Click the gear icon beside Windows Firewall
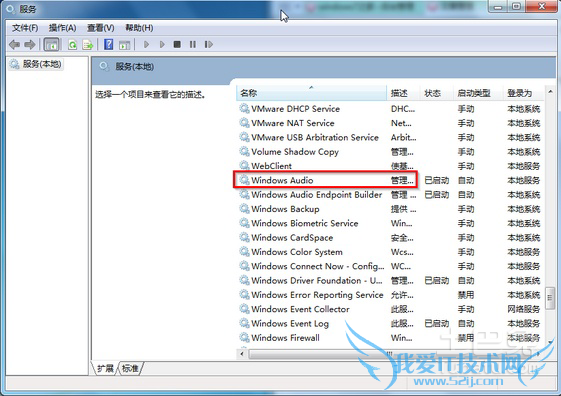The image size is (561, 396). 244,337
